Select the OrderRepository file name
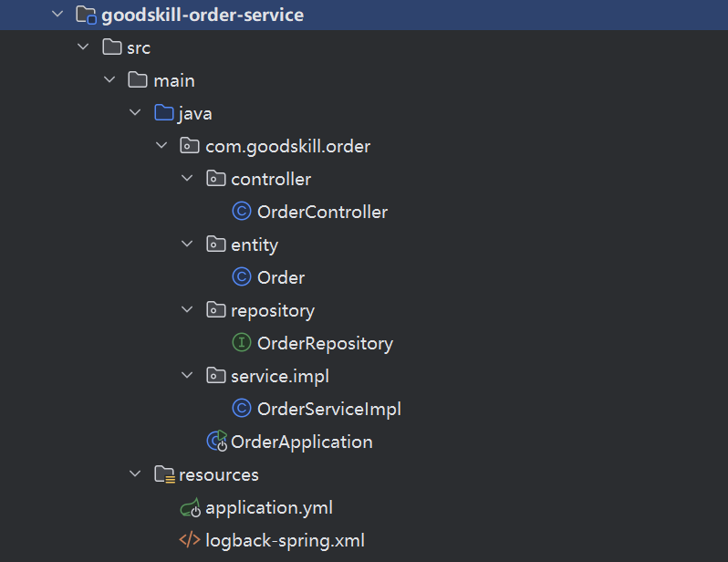 tap(325, 343)
